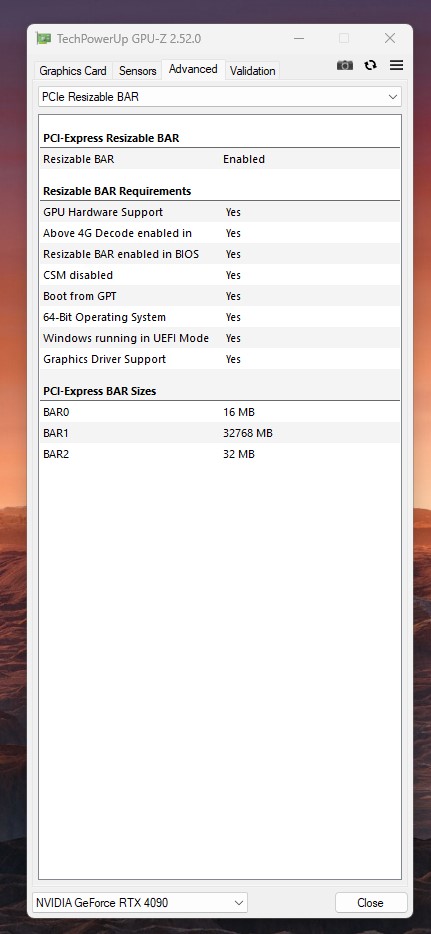
Task: Click Yes next to Boot from GPT
Action: pos(233,296)
